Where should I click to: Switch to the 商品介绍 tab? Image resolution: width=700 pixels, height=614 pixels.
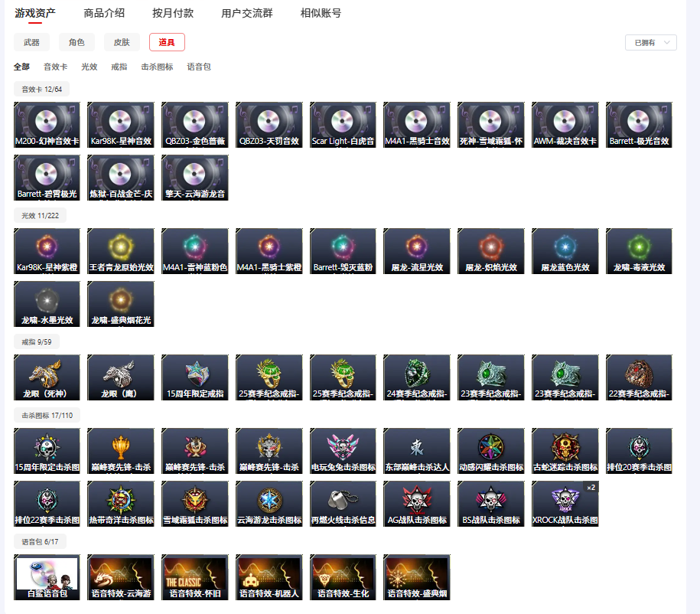point(104,14)
